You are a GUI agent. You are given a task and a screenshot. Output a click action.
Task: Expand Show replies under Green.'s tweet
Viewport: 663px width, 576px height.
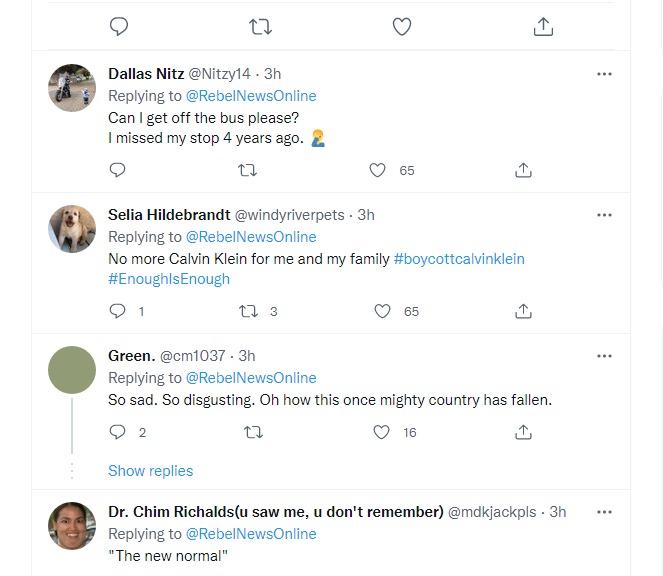tap(150, 471)
